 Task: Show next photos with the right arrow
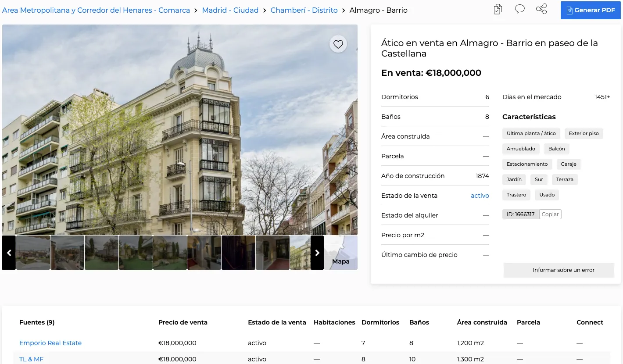coord(317,253)
